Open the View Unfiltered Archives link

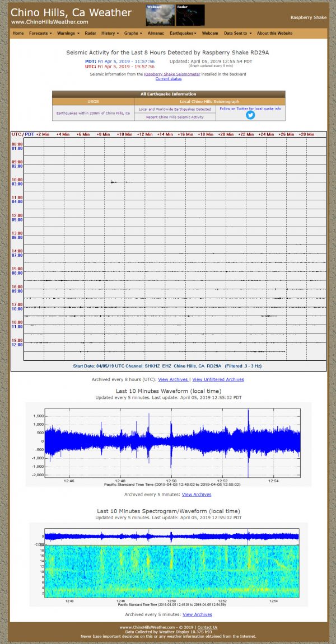(x=218, y=379)
